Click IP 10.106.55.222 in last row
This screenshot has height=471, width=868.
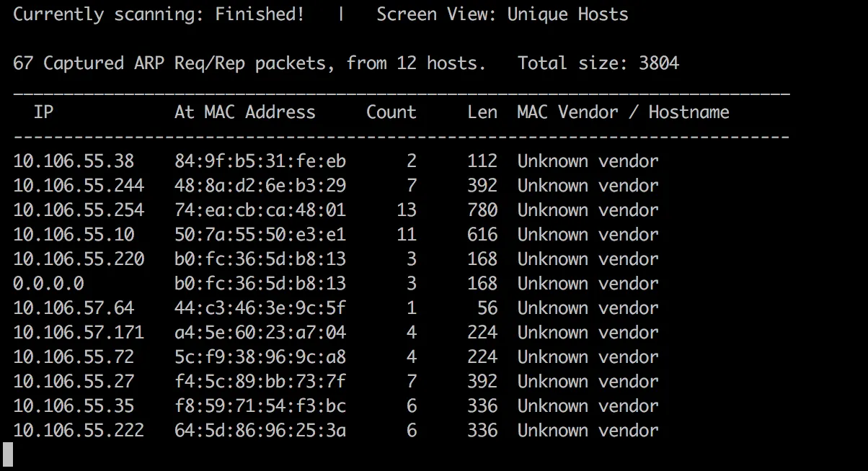[x=78, y=430]
